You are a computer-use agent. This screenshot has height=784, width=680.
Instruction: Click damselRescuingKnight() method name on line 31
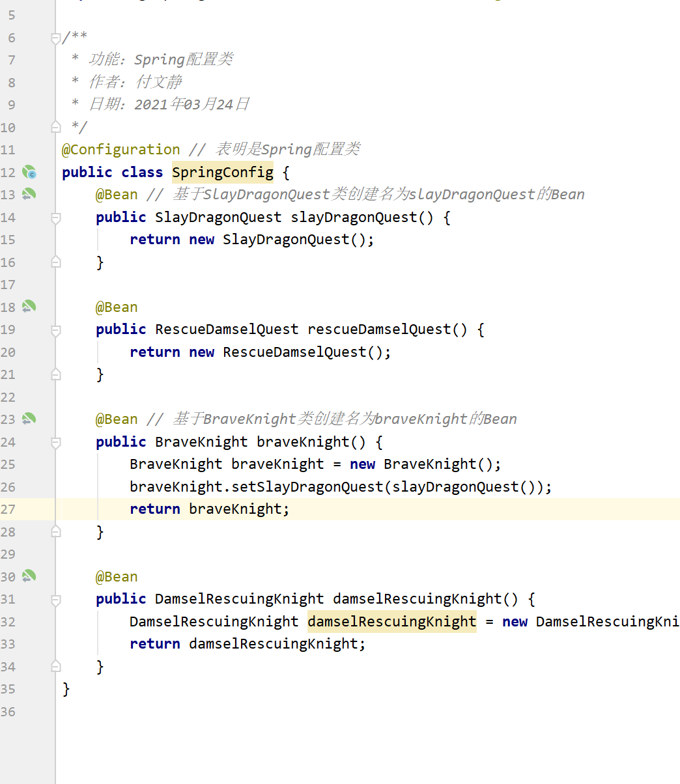[x=426, y=599]
